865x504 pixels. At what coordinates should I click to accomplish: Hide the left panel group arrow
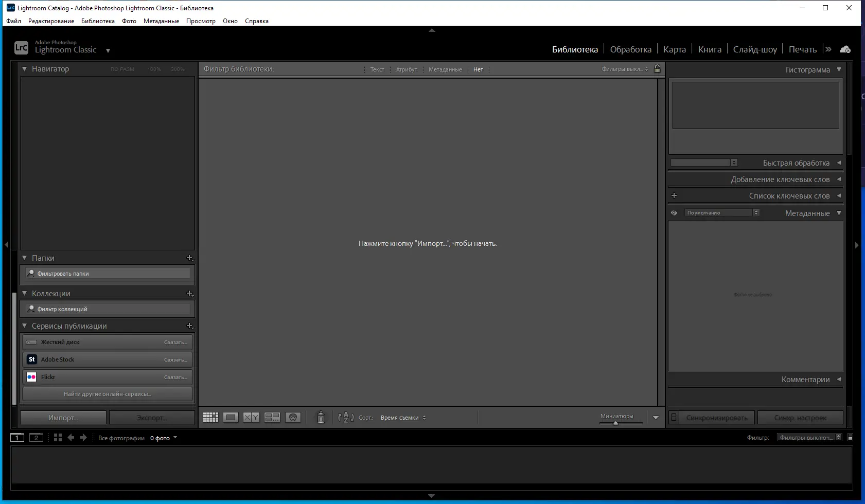pyautogui.click(x=6, y=245)
